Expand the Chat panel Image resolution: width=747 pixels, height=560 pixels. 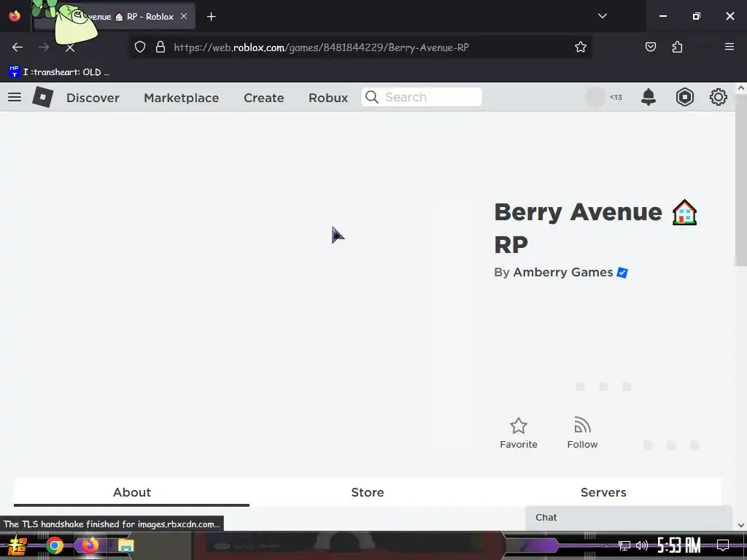point(628,518)
